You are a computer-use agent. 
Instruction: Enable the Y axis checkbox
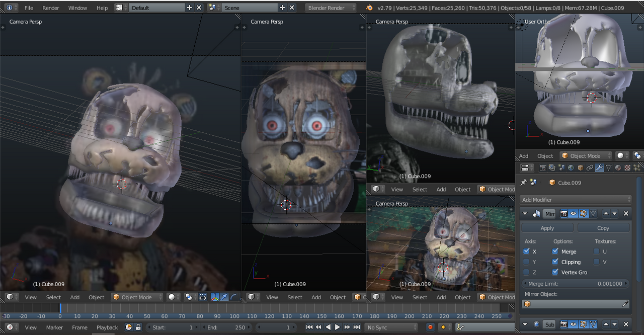526,262
